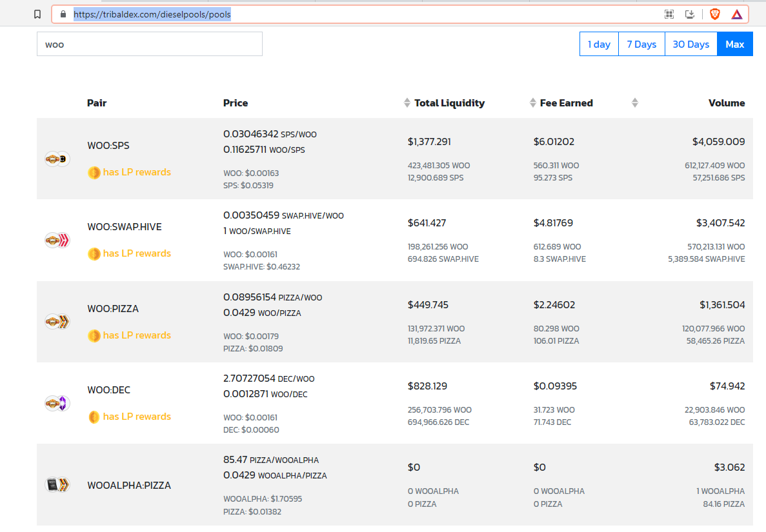
Task: Sort by Total Liquidity arrow
Action: (407, 103)
